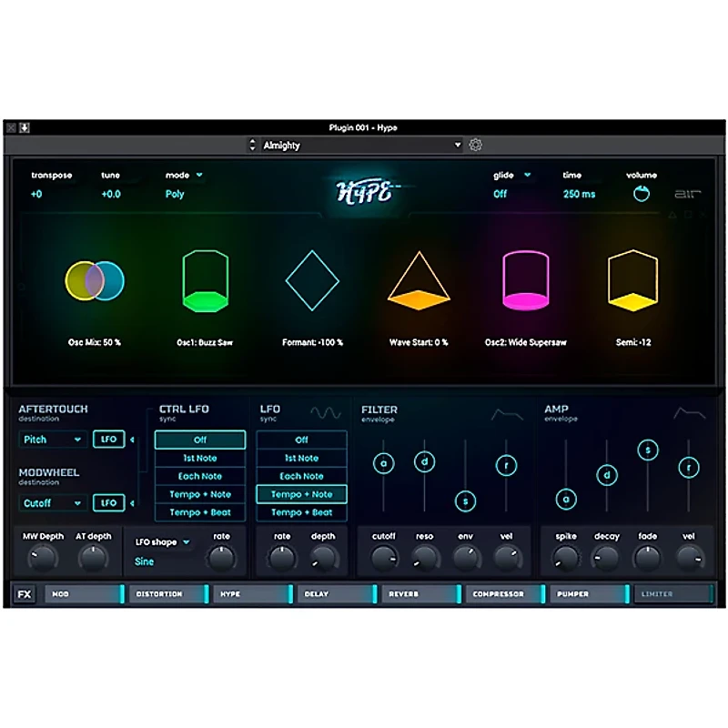This screenshot has height=728, width=728.
Task: Click the Formant diamond icon
Action: (312, 280)
